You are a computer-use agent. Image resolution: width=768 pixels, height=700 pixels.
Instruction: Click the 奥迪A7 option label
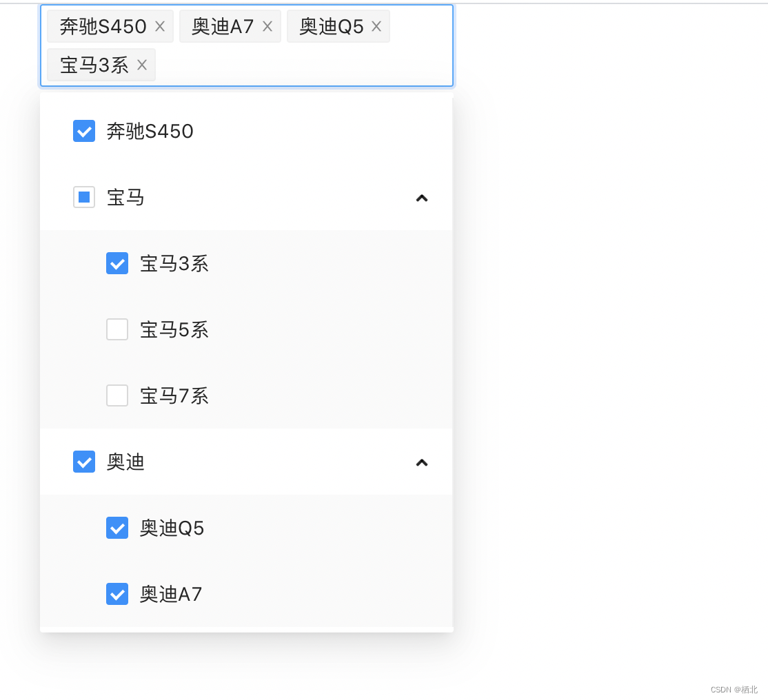(171, 594)
